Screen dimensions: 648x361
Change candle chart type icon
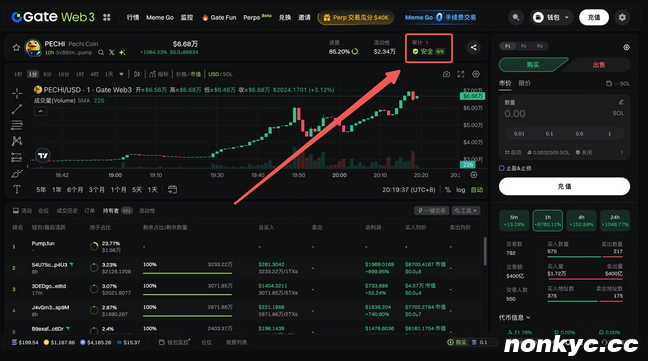[x=137, y=74]
